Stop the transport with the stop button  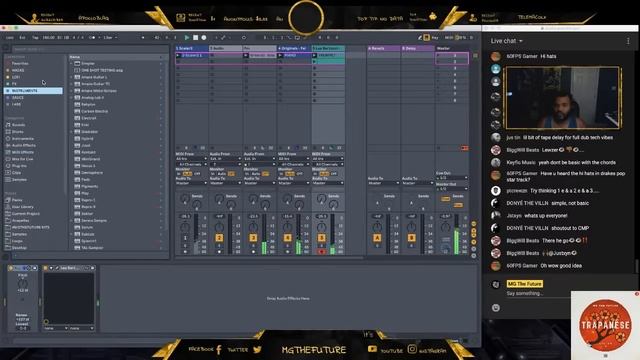(196, 38)
